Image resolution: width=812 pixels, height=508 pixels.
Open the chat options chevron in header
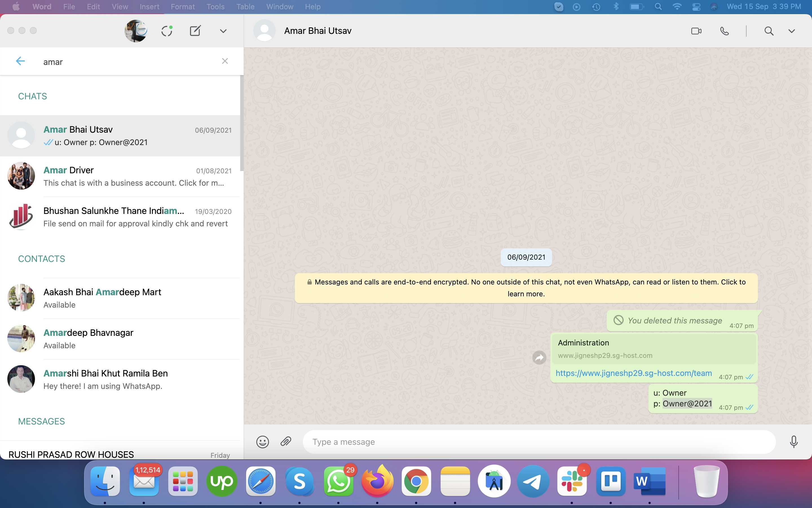791,31
